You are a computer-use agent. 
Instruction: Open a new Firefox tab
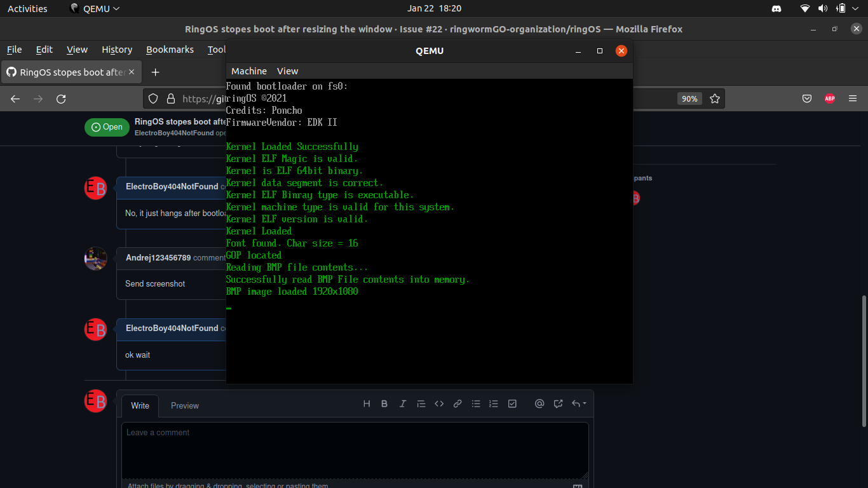tap(155, 72)
